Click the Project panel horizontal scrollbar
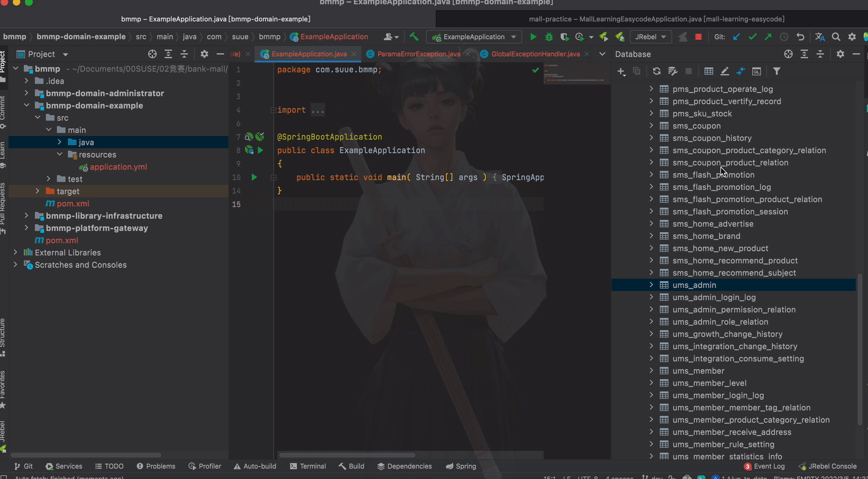Screen dimensions: 868x479 (x=86, y=455)
